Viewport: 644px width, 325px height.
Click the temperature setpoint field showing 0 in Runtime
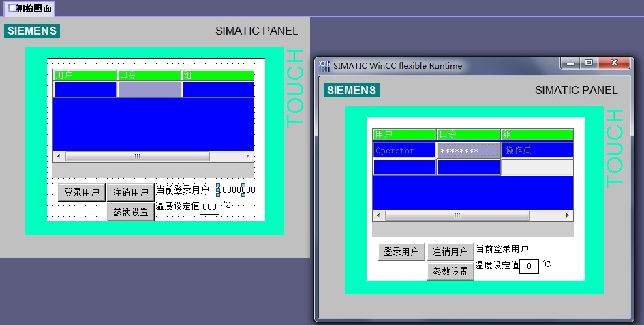pos(529,266)
